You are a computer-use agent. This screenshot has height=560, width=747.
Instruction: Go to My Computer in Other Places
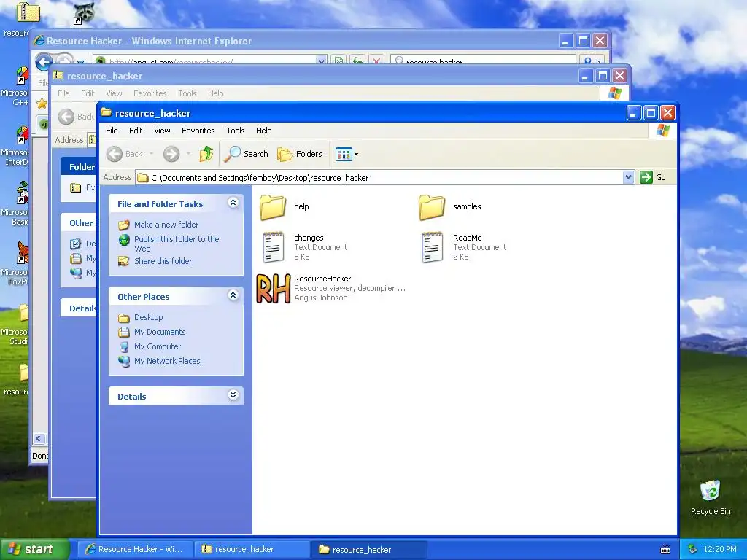[x=158, y=346]
